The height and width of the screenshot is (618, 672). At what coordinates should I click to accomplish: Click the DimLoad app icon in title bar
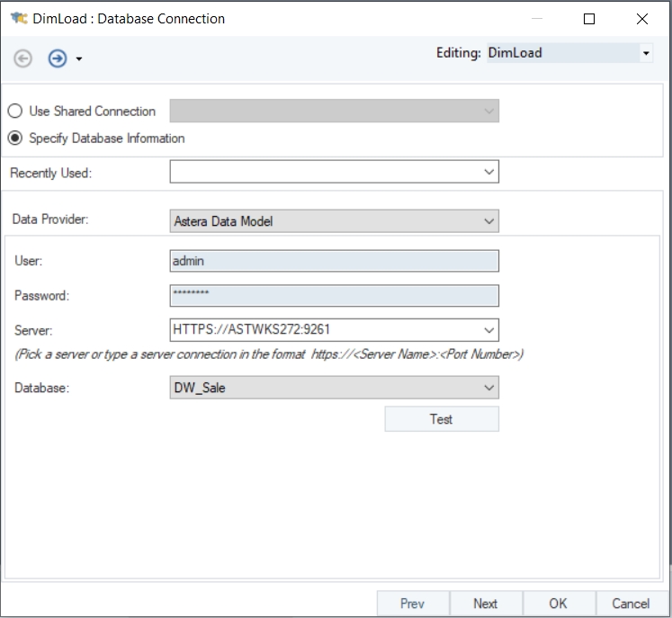(x=17, y=18)
